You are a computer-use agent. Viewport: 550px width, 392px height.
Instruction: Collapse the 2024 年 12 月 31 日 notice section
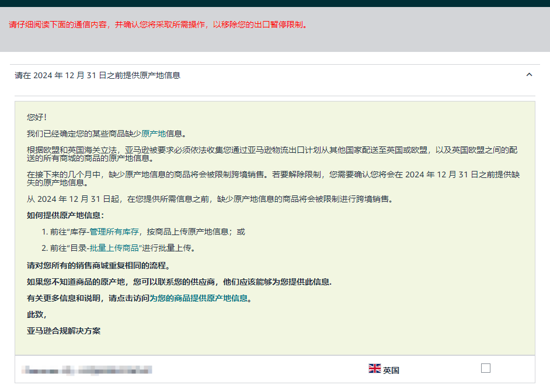coord(530,75)
